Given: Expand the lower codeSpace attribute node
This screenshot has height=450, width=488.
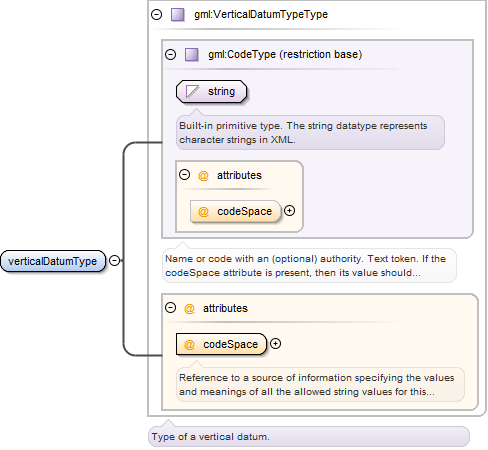Looking at the screenshot, I should 275,344.
